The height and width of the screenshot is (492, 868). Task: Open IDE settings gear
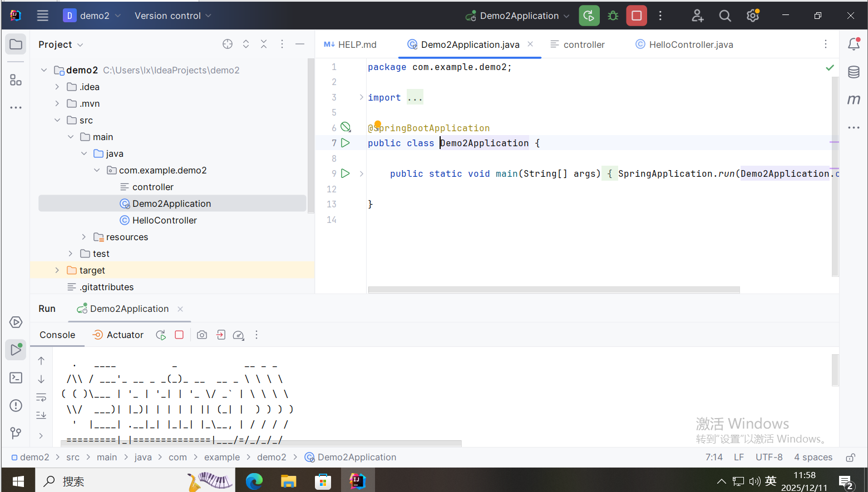coord(753,16)
